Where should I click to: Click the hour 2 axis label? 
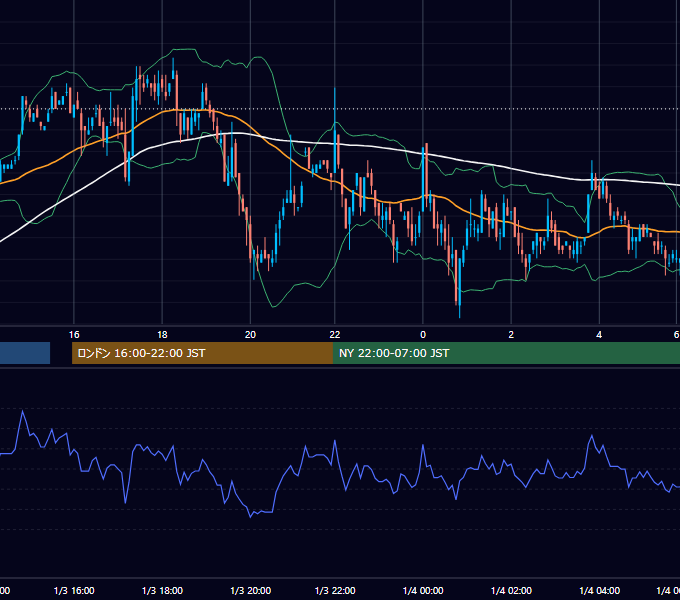(x=511, y=334)
